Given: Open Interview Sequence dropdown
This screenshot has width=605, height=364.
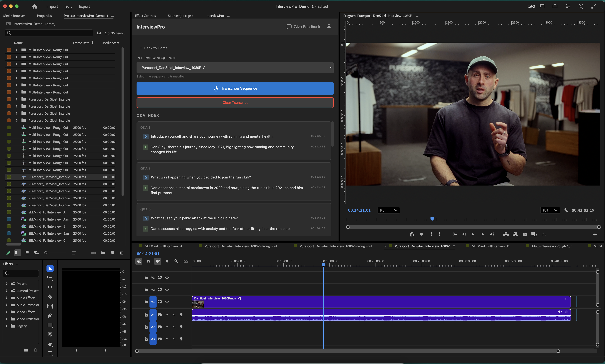Looking at the screenshot, I should 235,68.
